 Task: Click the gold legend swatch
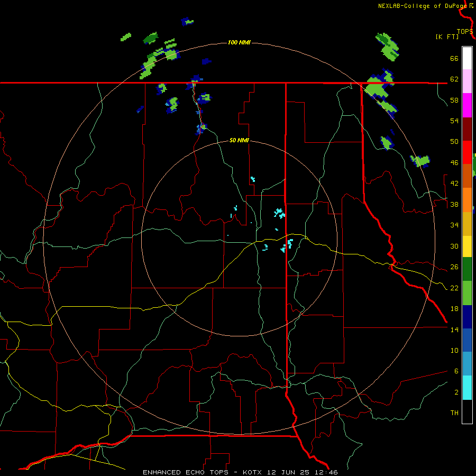(467, 224)
